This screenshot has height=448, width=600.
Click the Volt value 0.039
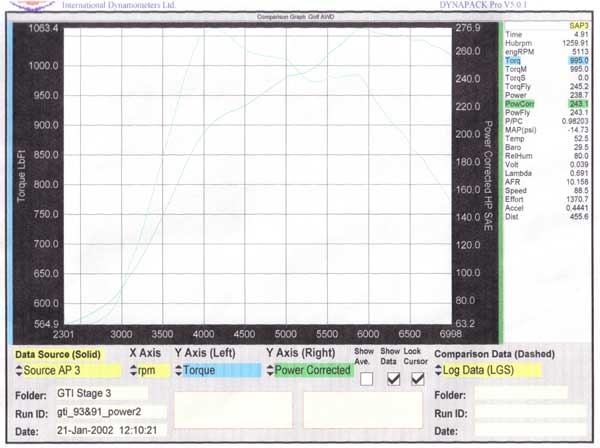[x=579, y=165]
